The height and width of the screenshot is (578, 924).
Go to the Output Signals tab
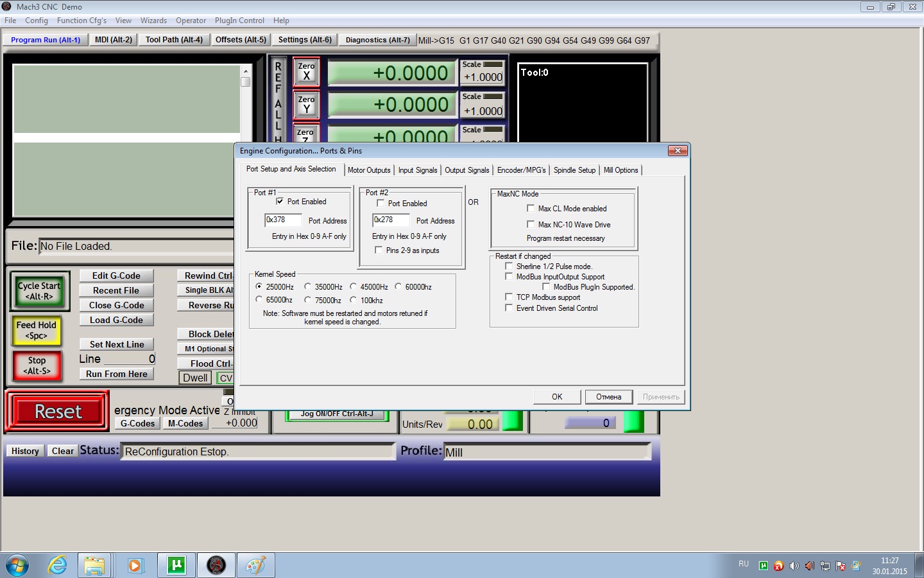point(467,170)
